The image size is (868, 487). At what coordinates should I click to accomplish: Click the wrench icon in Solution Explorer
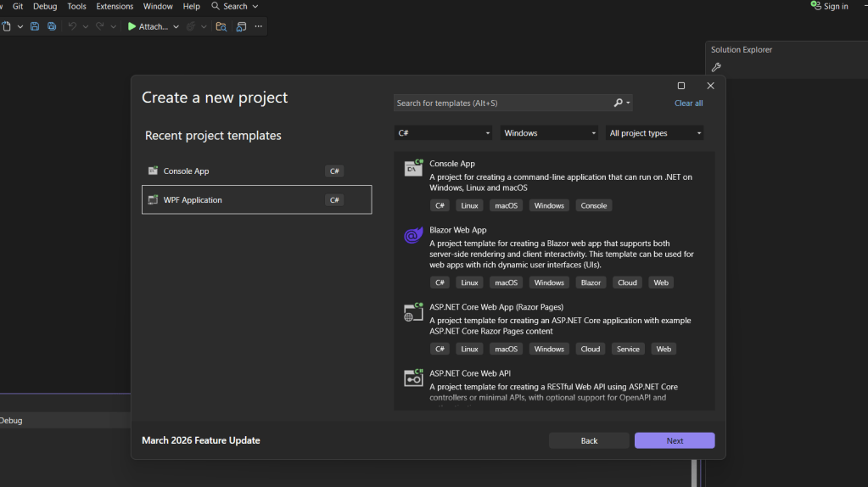point(716,67)
